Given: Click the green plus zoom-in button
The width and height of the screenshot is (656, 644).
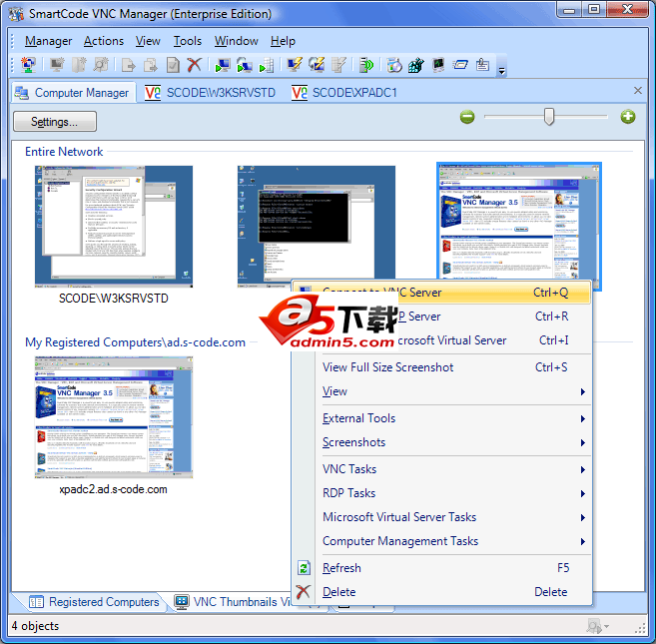Looking at the screenshot, I should (x=628, y=117).
